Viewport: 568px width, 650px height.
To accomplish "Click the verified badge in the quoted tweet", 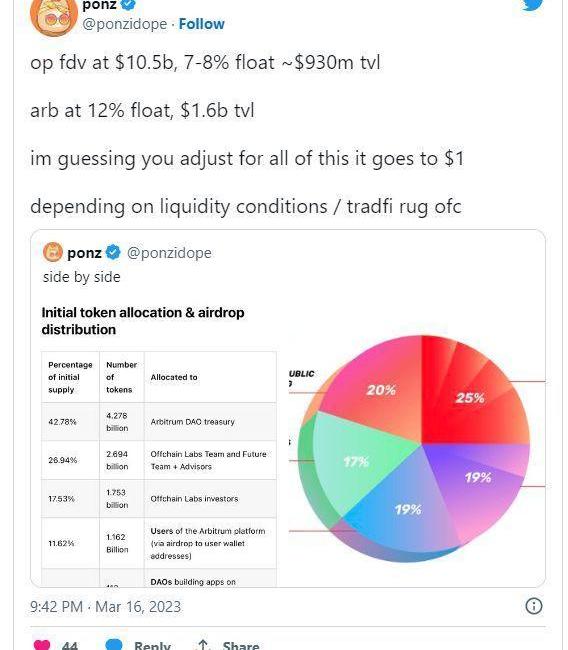I will point(113,252).
